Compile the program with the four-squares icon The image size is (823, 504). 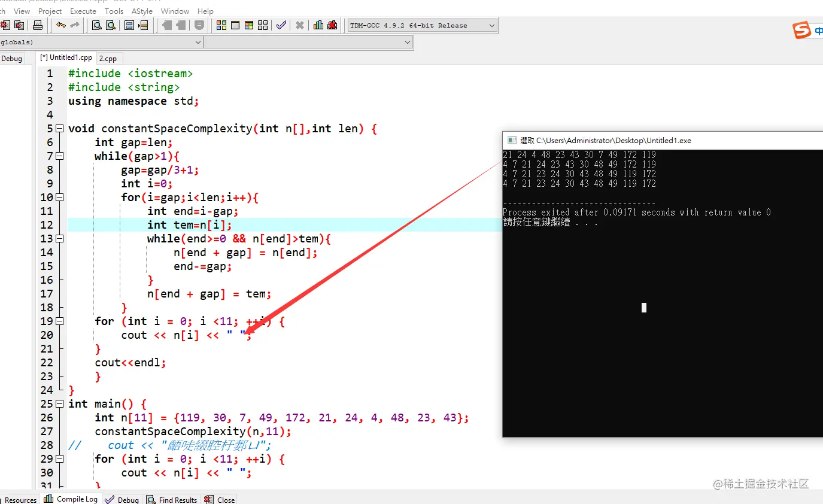[221, 25]
